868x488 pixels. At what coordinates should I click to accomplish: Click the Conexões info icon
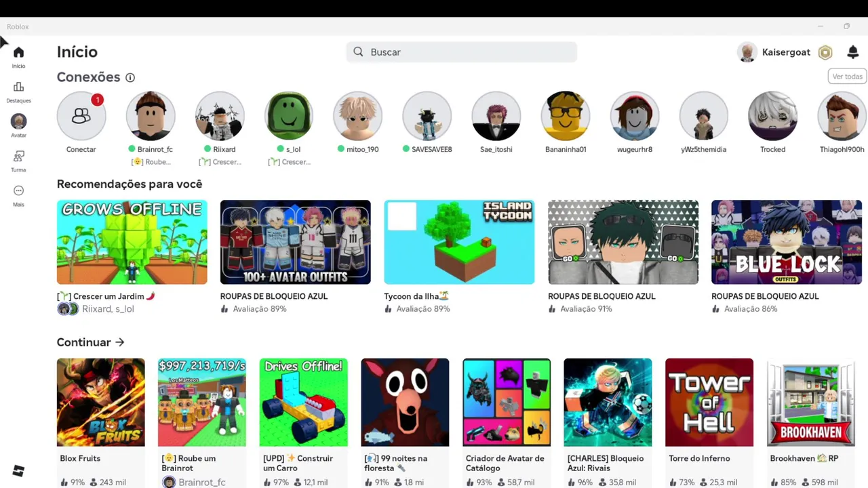point(130,78)
